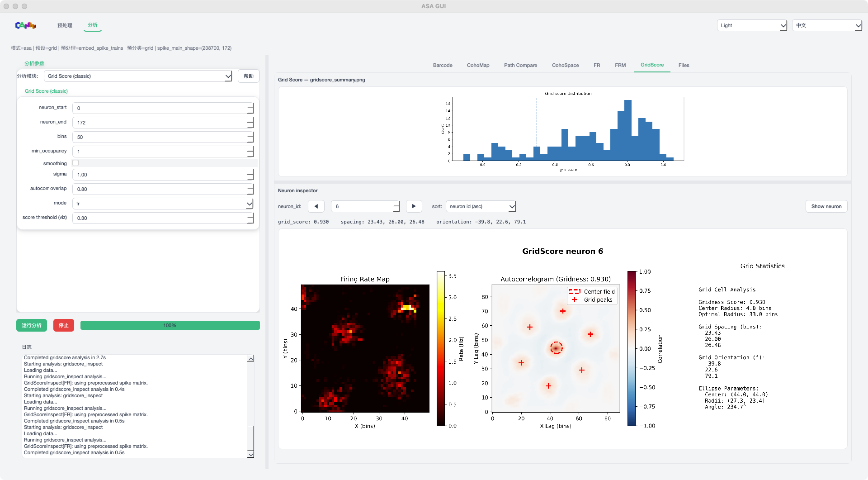Screen dimensions: 868x480
Task: Switch to the CohoMap tab
Action: coord(478,65)
